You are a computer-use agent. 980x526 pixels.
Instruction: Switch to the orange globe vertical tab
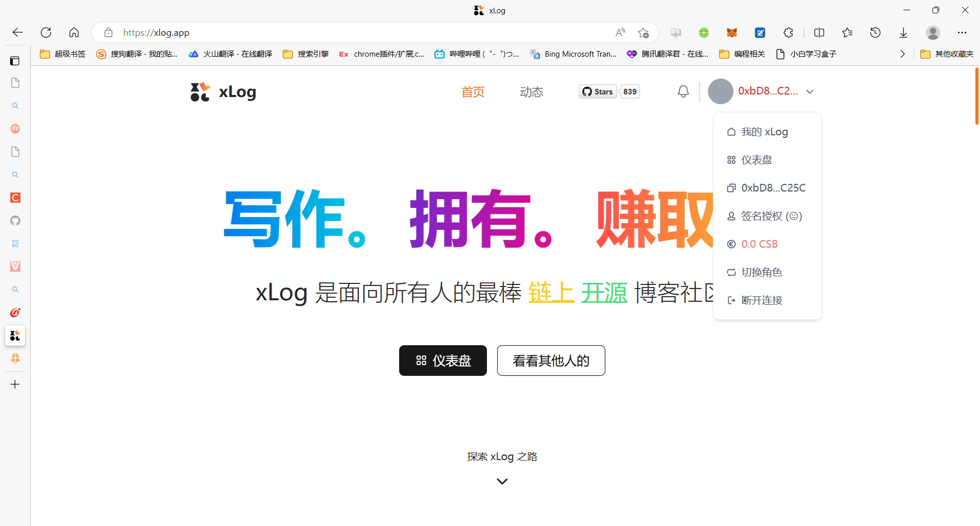(15, 358)
